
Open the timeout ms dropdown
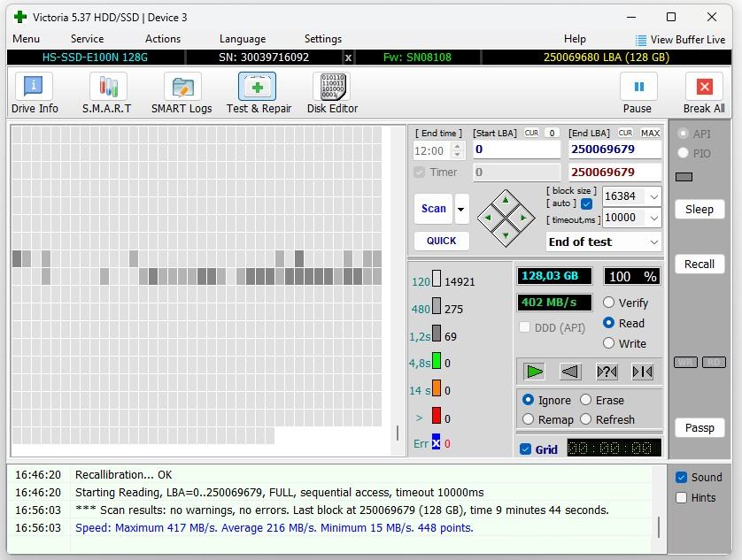tap(653, 218)
